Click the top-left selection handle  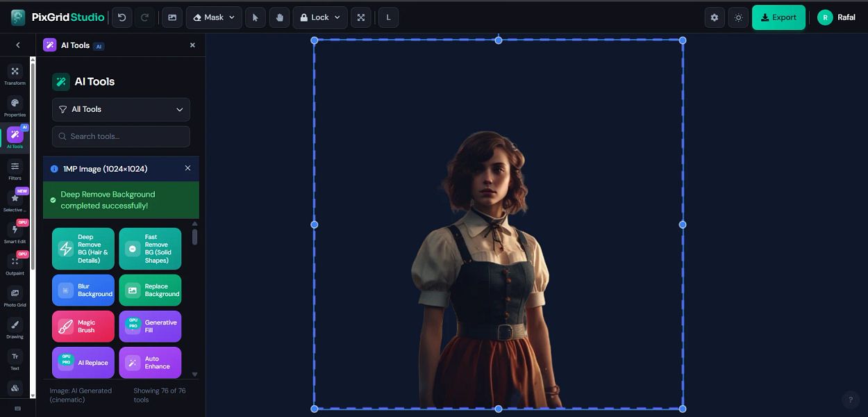pyautogui.click(x=315, y=40)
